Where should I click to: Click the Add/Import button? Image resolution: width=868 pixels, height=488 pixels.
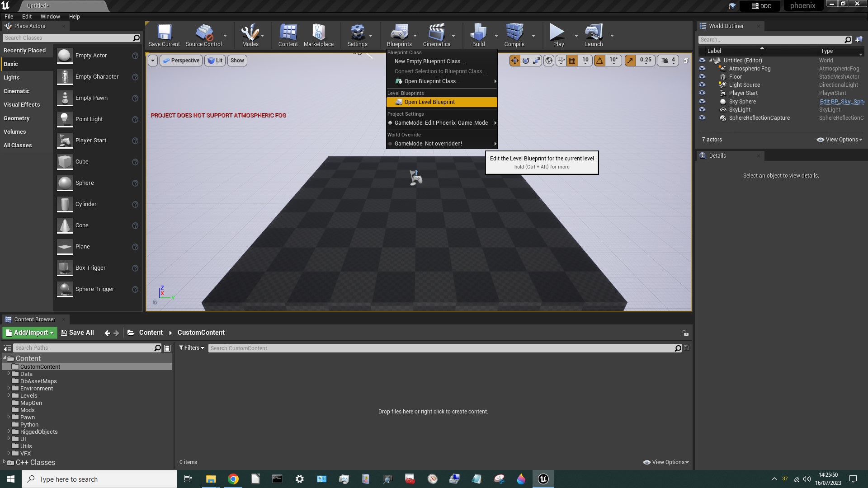coord(29,333)
